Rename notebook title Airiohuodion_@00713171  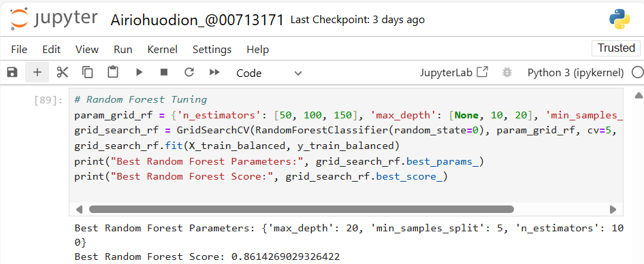tap(197, 20)
